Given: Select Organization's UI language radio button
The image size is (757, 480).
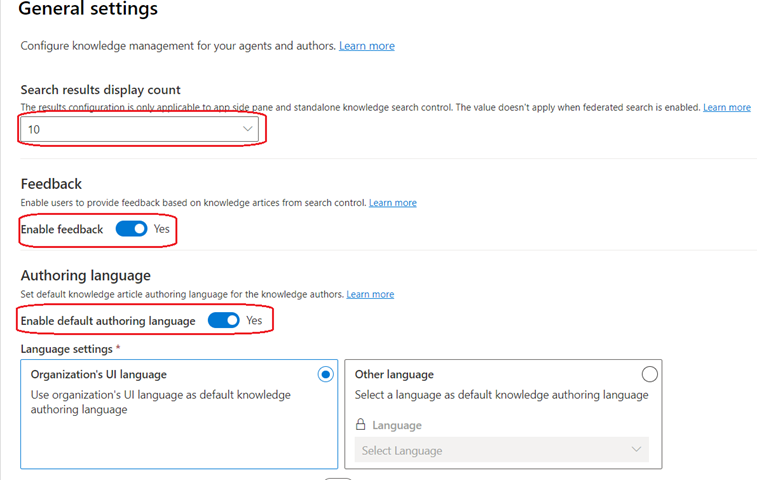Looking at the screenshot, I should click(325, 374).
